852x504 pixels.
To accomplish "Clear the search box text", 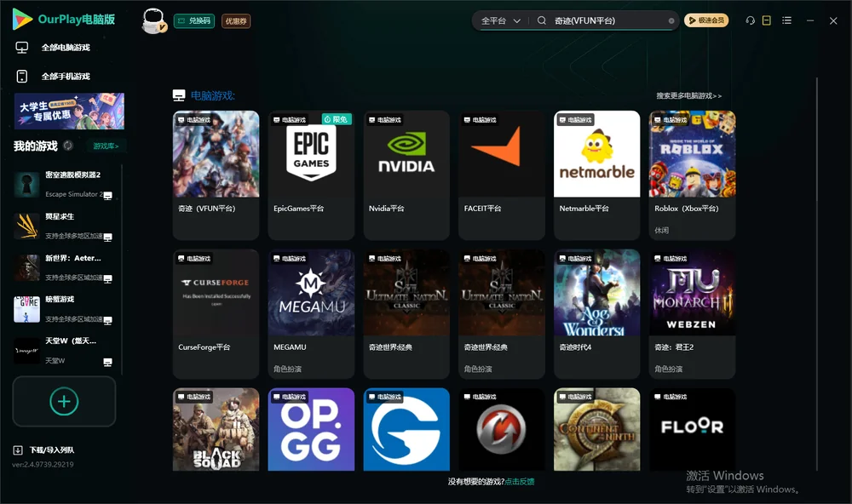I will (x=671, y=20).
